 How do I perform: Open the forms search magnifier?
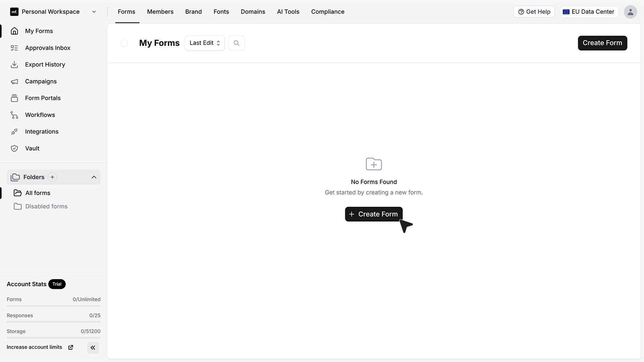pyautogui.click(x=236, y=43)
